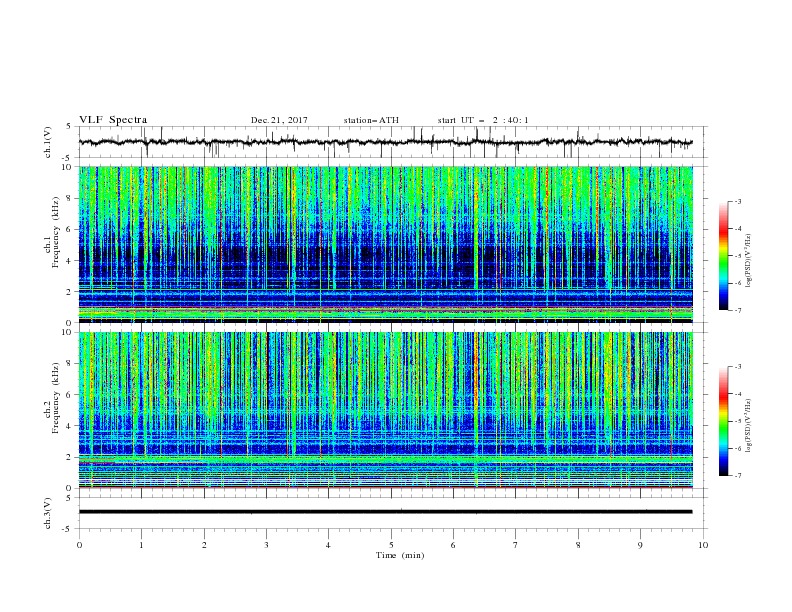Click the ch.2 color bar scale
The image size is (792, 612).
723,421
